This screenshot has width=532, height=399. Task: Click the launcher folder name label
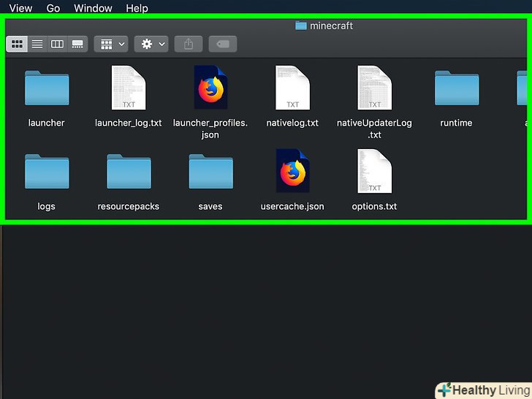(x=46, y=123)
